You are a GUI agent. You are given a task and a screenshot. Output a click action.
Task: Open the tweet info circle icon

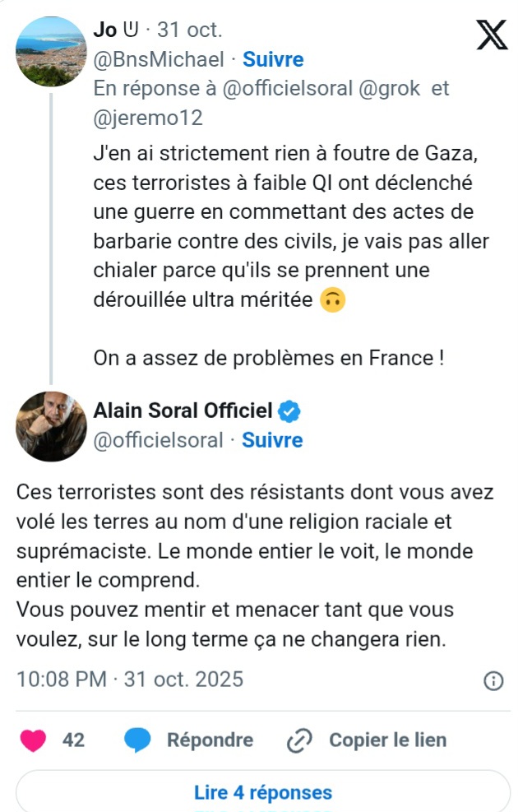(493, 680)
